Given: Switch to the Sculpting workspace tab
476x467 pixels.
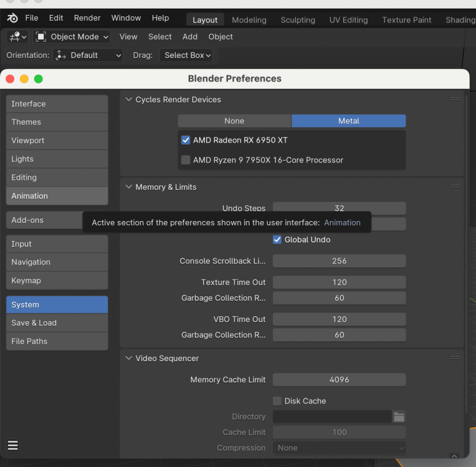Looking at the screenshot, I should [x=298, y=20].
